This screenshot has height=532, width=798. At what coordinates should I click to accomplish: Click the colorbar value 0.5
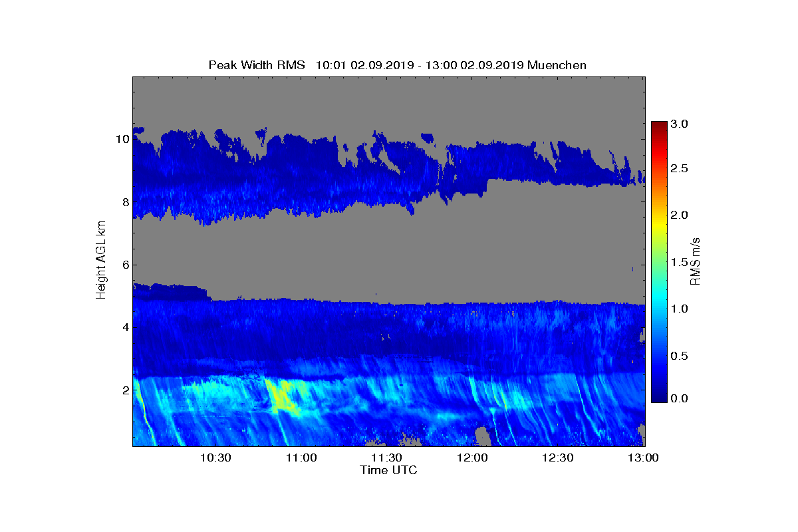point(678,356)
